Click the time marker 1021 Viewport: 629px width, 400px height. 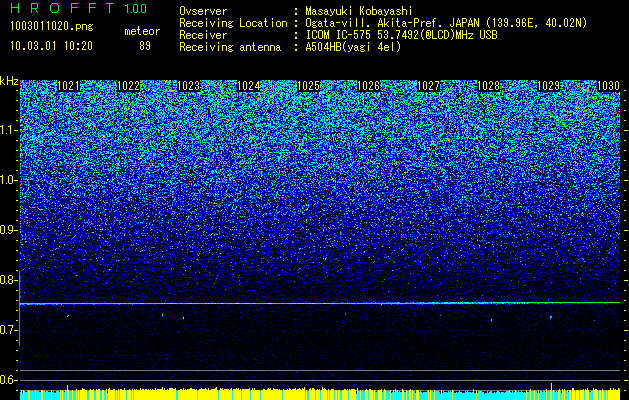click(69, 86)
